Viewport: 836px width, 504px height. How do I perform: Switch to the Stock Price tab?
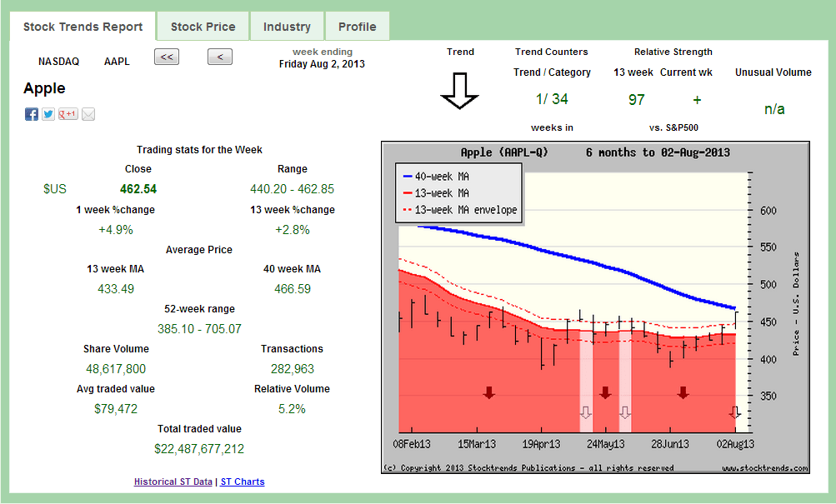(x=203, y=27)
